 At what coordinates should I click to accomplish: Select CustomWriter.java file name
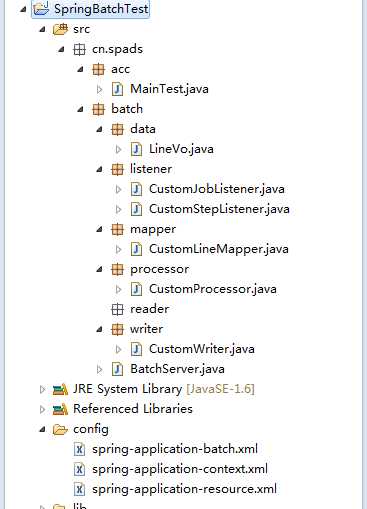(202, 349)
